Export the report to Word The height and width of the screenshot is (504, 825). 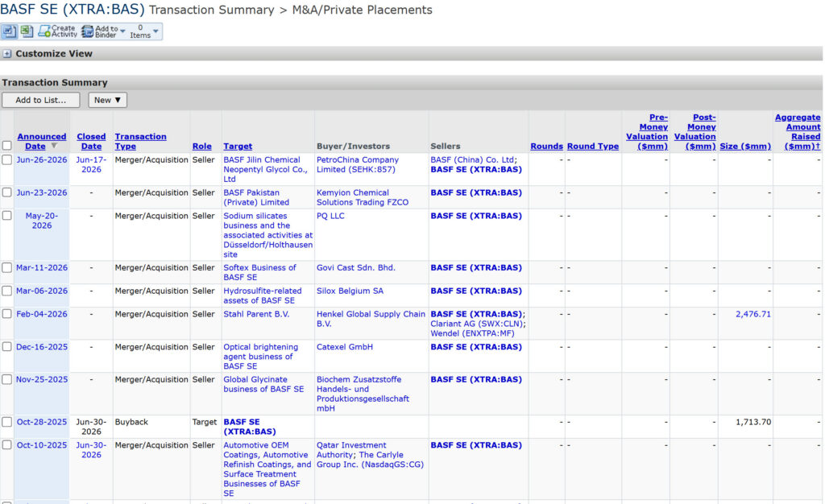coord(9,31)
